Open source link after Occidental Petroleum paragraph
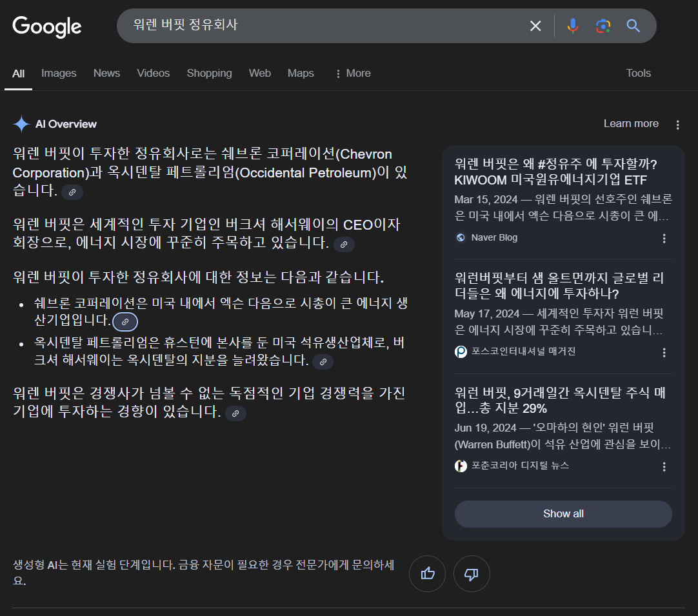 (x=72, y=192)
